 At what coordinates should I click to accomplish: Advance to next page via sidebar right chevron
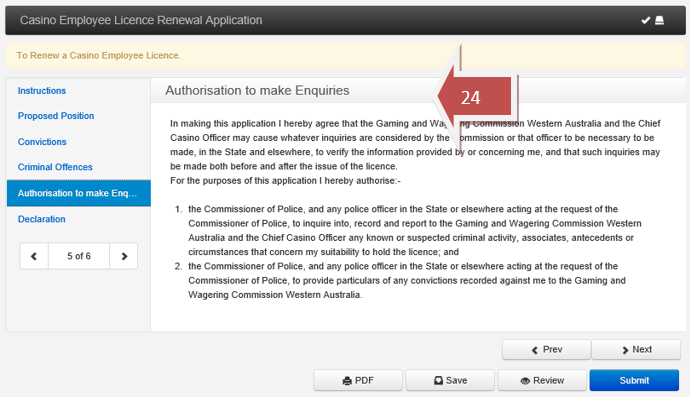tap(124, 256)
